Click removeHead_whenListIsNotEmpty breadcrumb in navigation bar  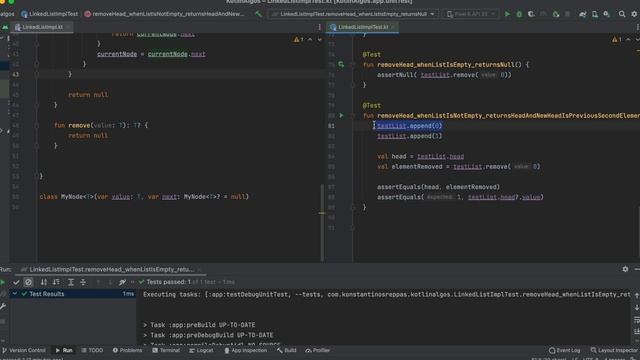(164, 14)
